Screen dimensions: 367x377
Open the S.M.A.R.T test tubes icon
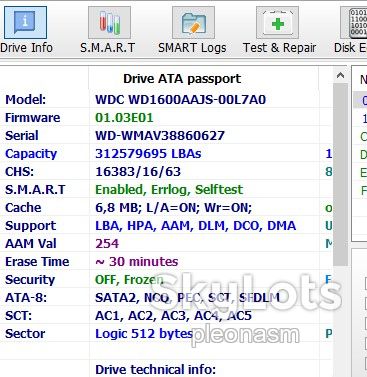point(109,23)
